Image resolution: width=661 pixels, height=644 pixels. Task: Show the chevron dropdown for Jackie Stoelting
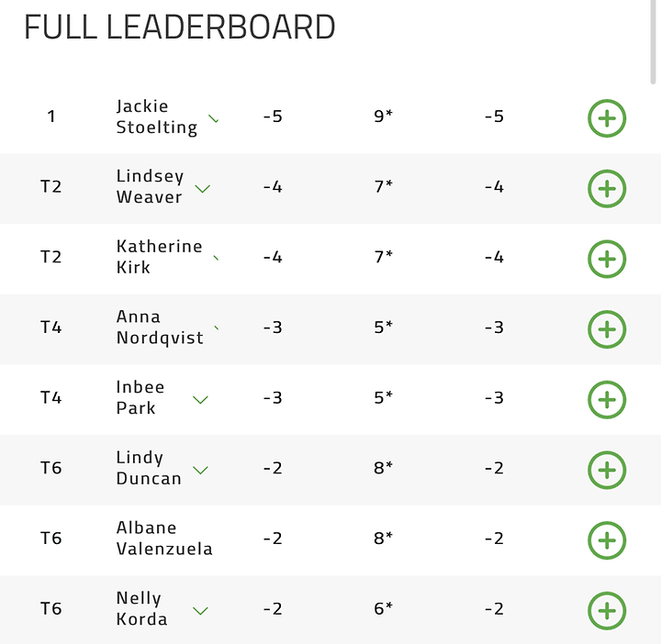(x=214, y=118)
